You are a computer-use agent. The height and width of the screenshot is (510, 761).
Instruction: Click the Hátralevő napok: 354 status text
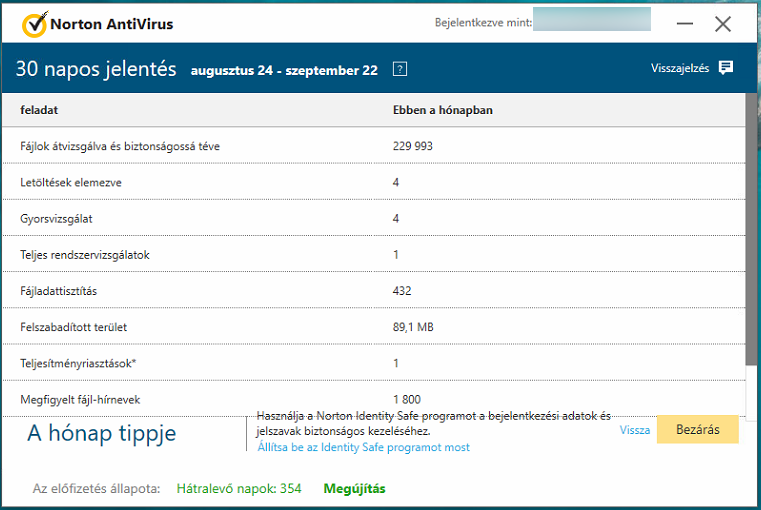tap(239, 489)
